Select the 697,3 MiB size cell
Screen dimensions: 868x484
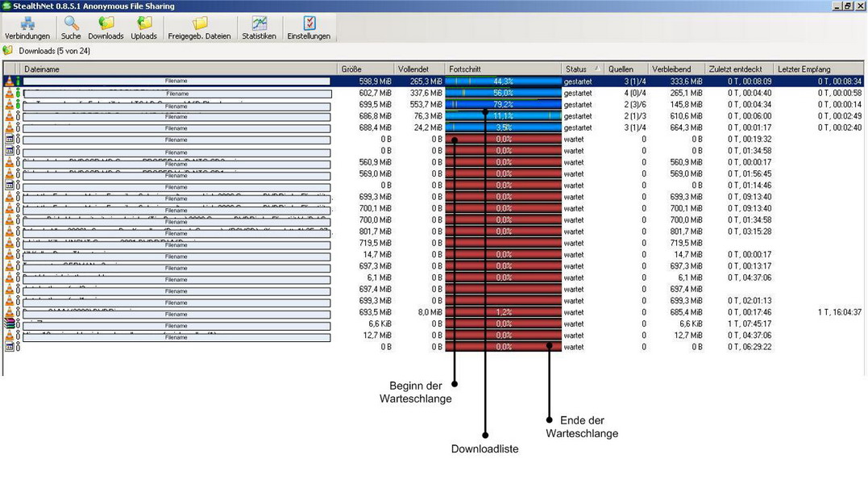click(376, 266)
